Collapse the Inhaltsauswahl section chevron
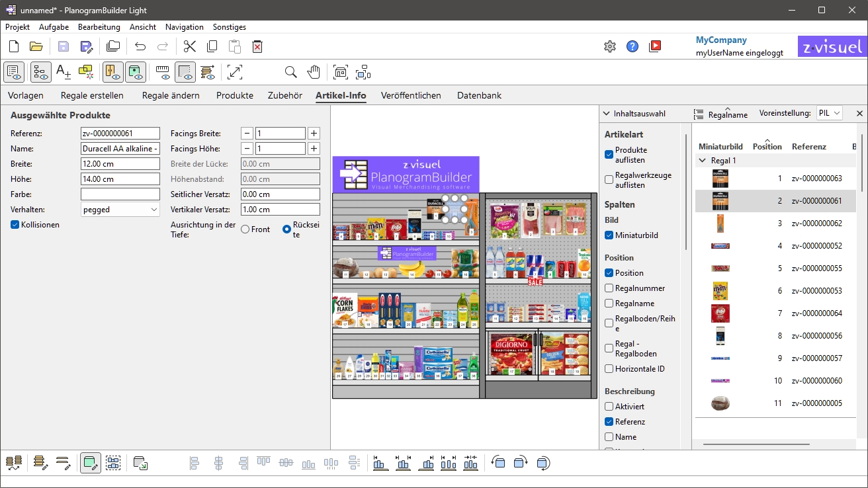868x488 pixels. 607,114
